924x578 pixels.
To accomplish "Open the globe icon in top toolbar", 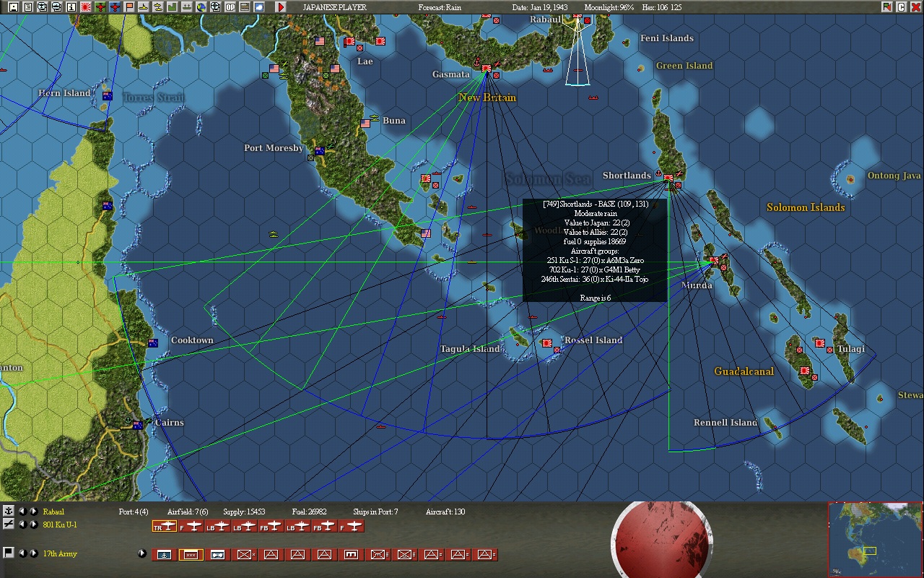I will tap(201, 7).
